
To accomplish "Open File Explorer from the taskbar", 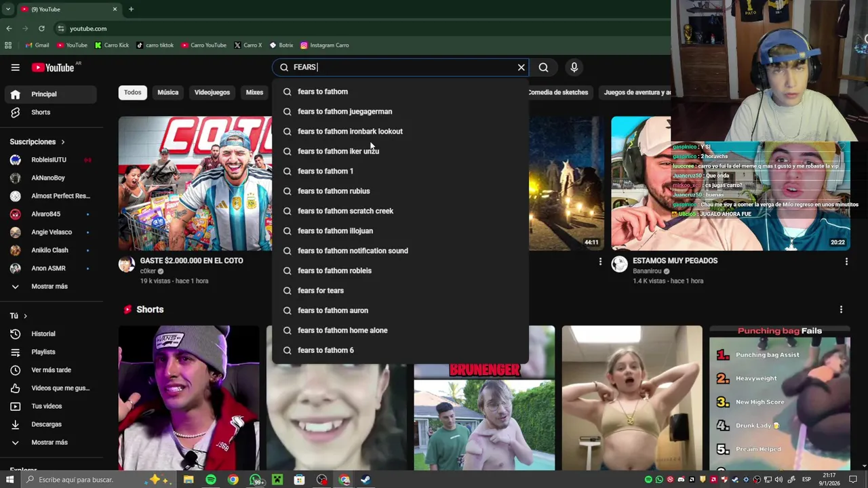I will coord(189,480).
